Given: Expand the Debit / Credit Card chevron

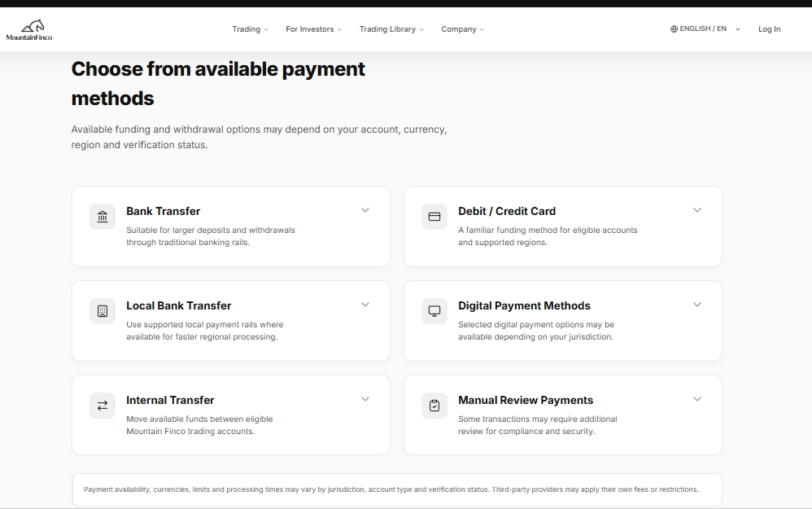Looking at the screenshot, I should pyautogui.click(x=697, y=210).
